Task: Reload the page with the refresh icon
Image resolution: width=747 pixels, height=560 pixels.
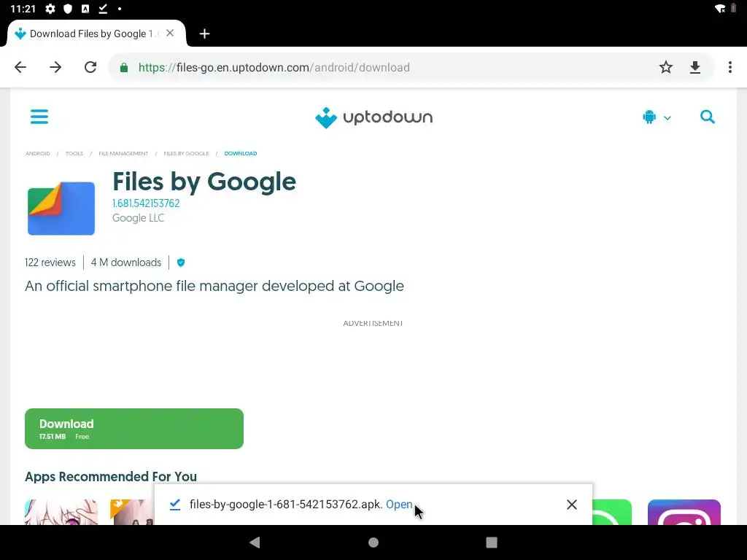Action: [x=90, y=67]
